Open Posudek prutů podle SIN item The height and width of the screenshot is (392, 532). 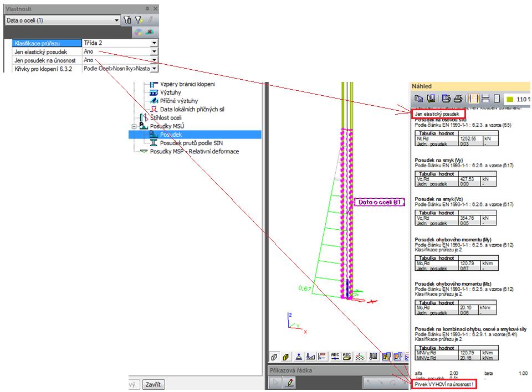pyautogui.click(x=191, y=143)
